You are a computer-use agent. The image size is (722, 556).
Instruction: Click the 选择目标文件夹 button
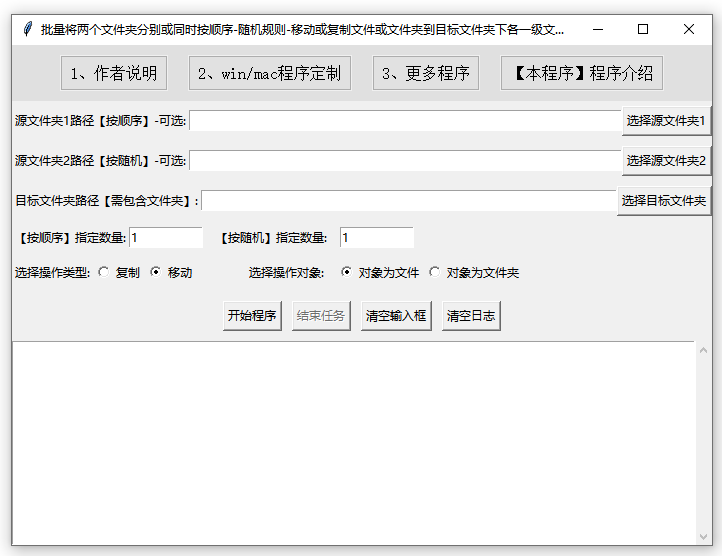pyautogui.click(x=664, y=201)
